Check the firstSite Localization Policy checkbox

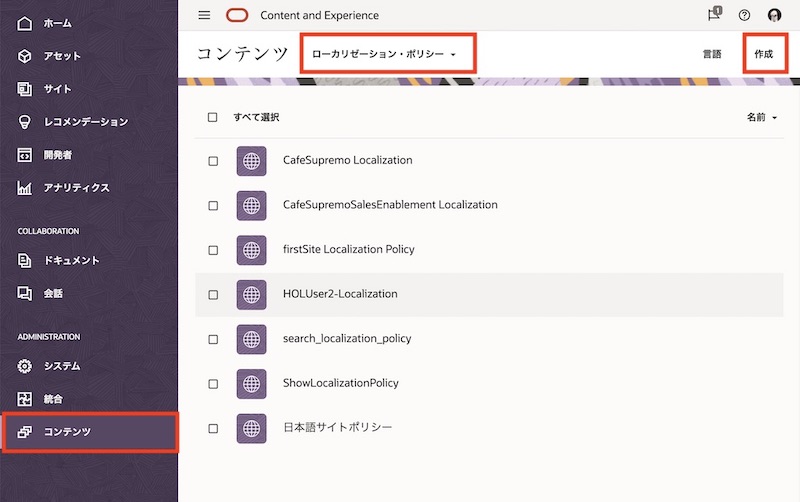coord(213,250)
